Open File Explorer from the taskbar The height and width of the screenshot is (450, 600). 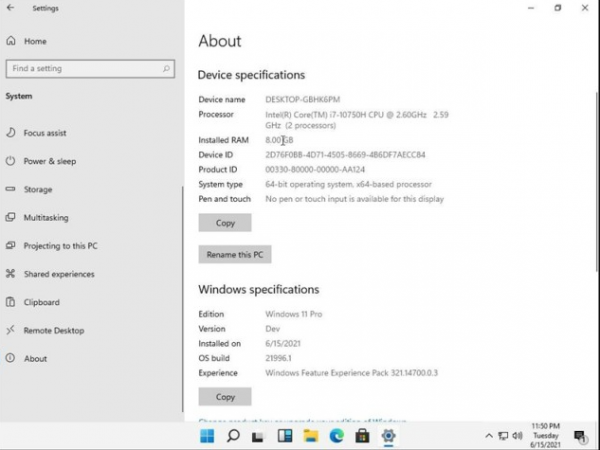(x=311, y=435)
